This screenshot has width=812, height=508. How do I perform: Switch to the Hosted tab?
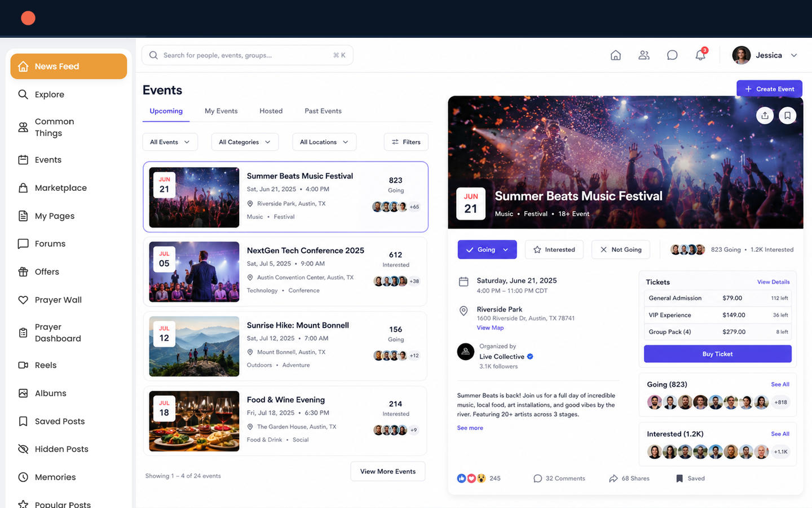click(271, 111)
